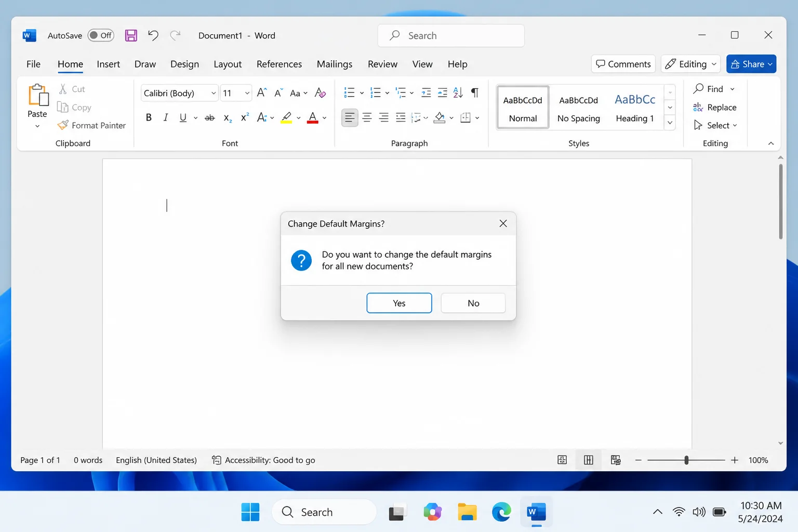The width and height of the screenshot is (798, 532).
Task: Click the Word search box
Action: (451, 35)
